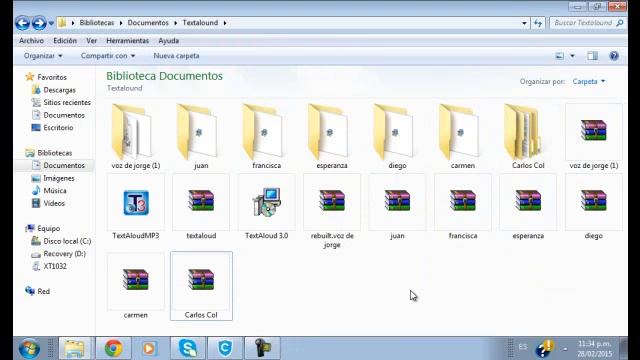Open the Archivo menu
This screenshot has width=640, height=360.
click(x=31, y=41)
